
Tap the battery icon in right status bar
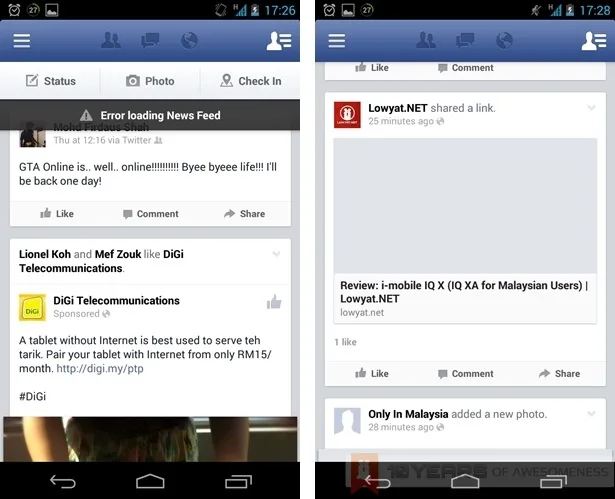click(x=570, y=10)
